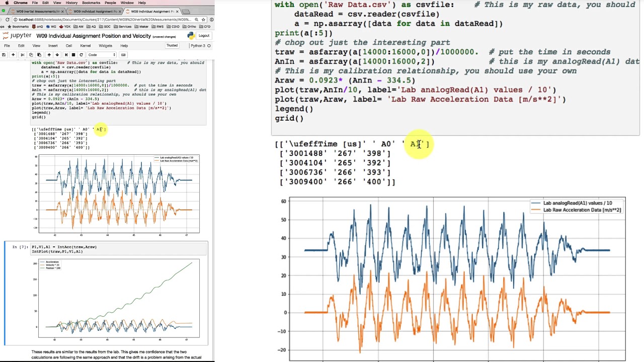
Task: Open the Ortho bookmarks folder
Action: (189, 27)
